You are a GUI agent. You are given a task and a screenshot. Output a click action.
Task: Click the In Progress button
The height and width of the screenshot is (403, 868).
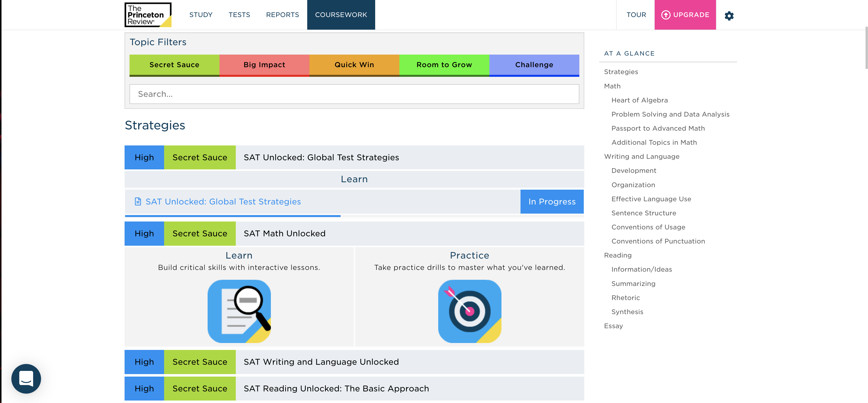click(x=552, y=201)
